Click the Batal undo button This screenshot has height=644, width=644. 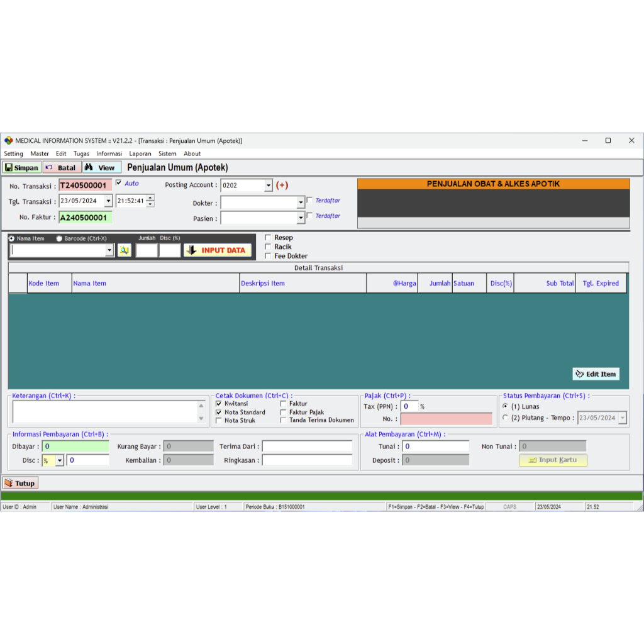click(62, 167)
